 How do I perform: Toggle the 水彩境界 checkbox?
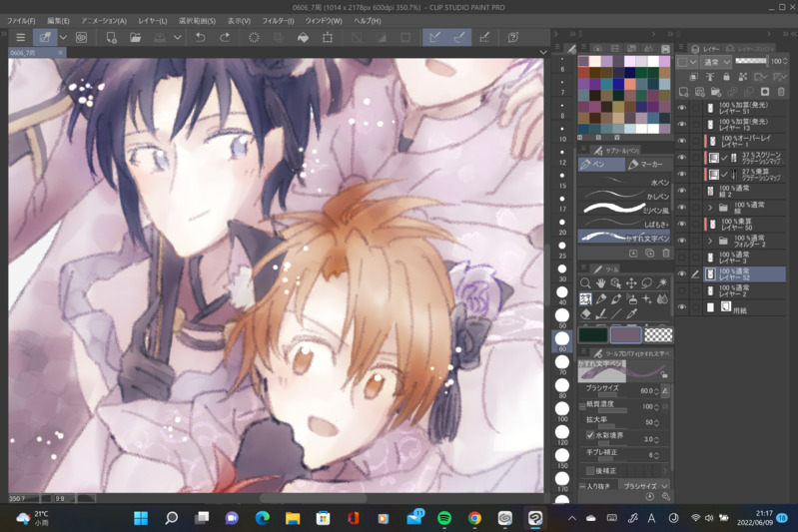click(590, 435)
